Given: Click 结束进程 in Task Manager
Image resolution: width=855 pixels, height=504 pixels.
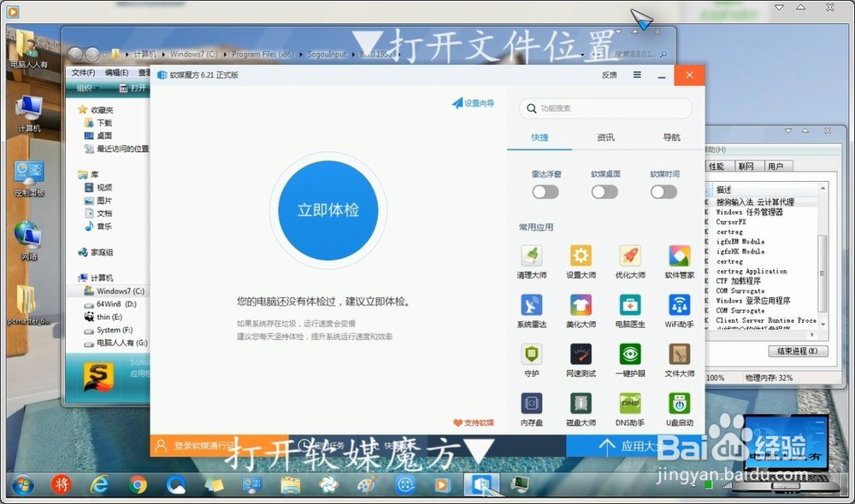Looking at the screenshot, I should (798, 351).
